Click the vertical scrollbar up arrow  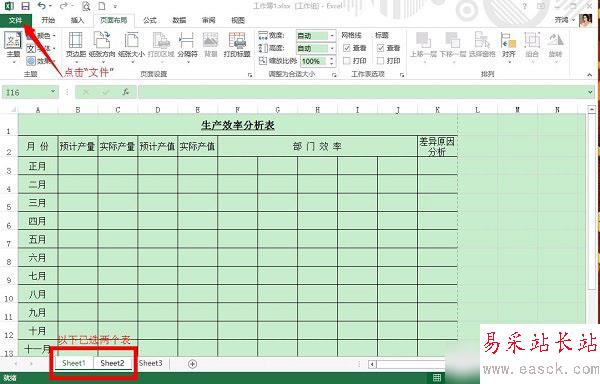click(592, 109)
